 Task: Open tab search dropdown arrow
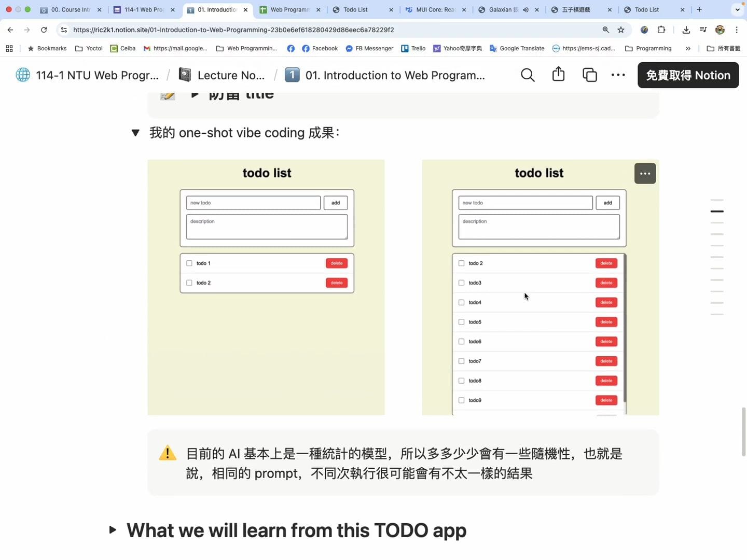pos(737,10)
